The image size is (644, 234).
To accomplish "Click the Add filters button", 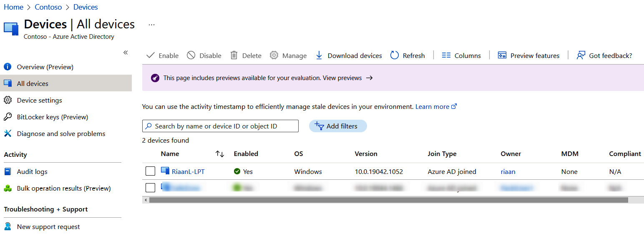I will click(338, 126).
